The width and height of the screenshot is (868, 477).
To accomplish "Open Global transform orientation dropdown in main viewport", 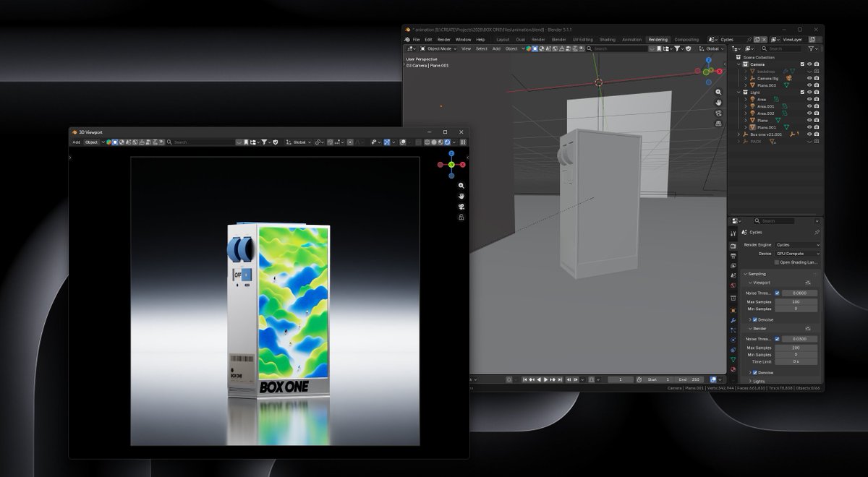I will click(x=712, y=48).
